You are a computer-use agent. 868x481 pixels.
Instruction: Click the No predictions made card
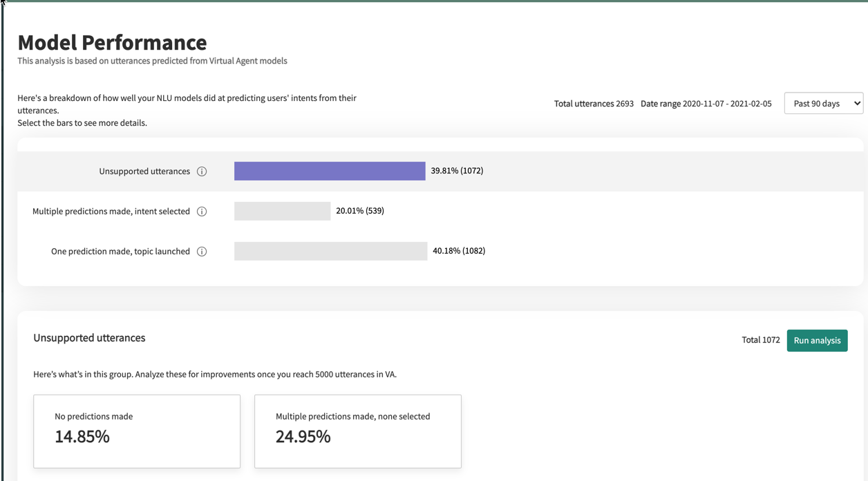coord(136,431)
